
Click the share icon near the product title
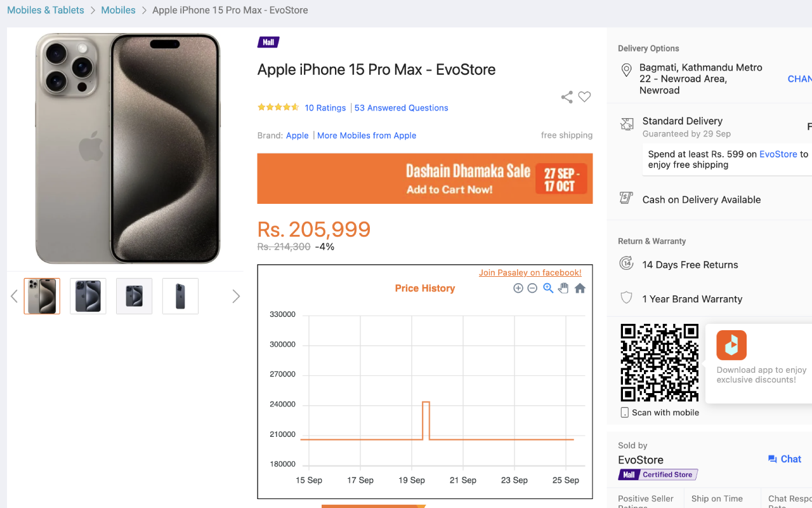pyautogui.click(x=566, y=97)
